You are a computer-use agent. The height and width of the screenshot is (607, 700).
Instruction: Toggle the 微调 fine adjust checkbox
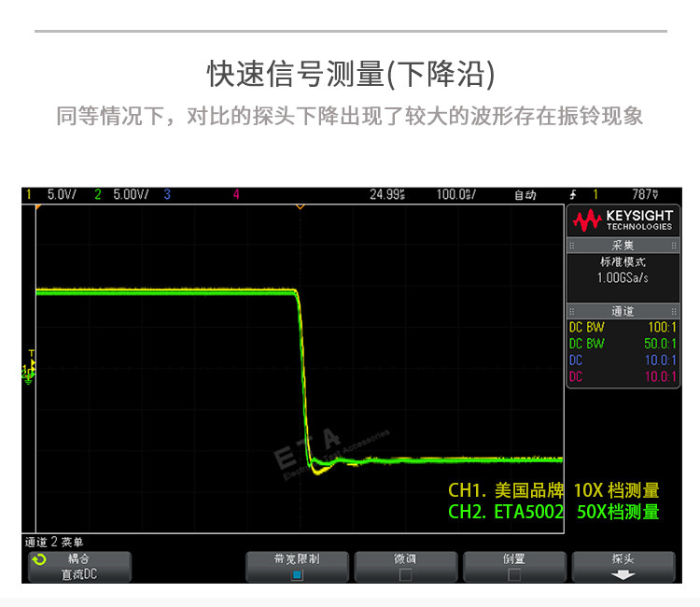(x=405, y=574)
